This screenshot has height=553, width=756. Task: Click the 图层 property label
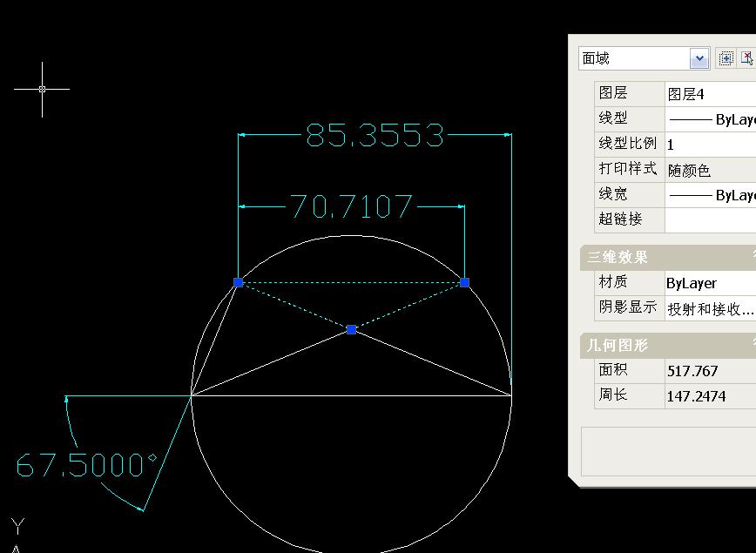(613, 92)
